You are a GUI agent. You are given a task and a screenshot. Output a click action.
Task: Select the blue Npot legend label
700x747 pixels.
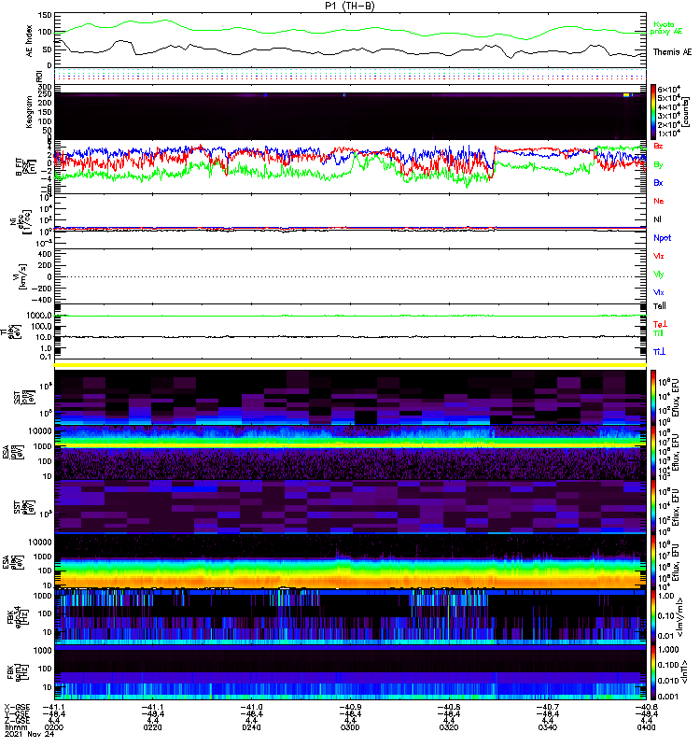[x=662, y=238]
